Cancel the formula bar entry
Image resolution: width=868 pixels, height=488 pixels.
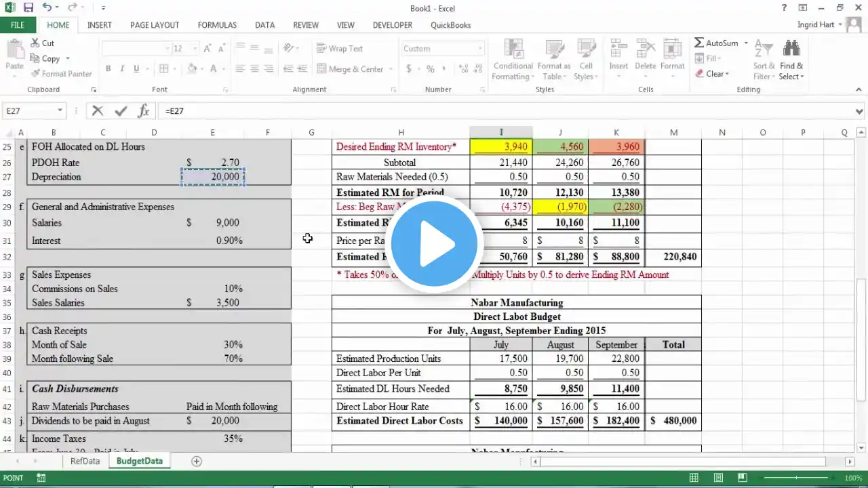(98, 110)
